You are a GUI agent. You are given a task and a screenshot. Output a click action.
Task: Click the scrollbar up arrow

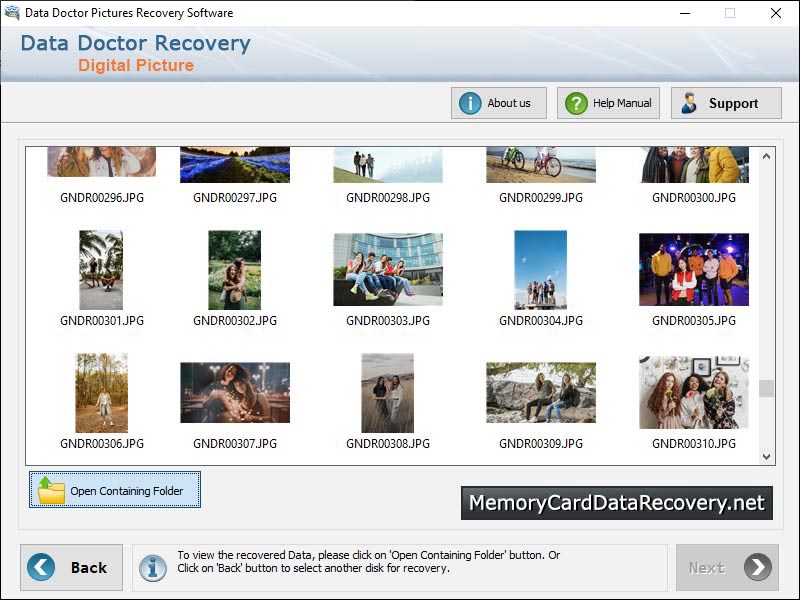pyautogui.click(x=764, y=155)
